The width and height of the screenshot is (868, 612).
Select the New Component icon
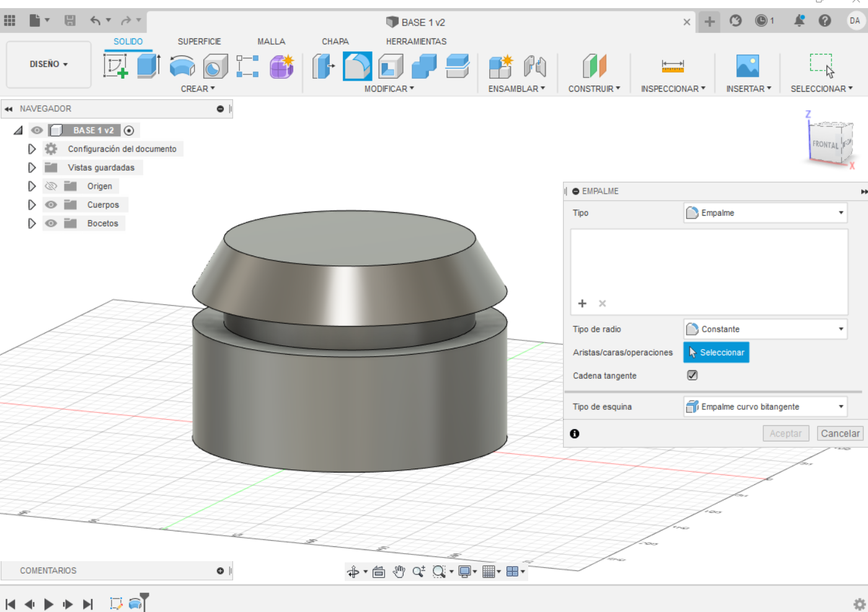pos(500,66)
